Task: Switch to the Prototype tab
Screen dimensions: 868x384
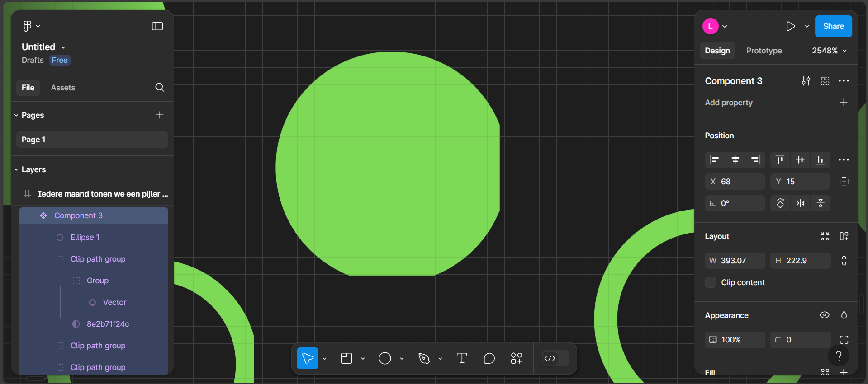Action: point(764,51)
